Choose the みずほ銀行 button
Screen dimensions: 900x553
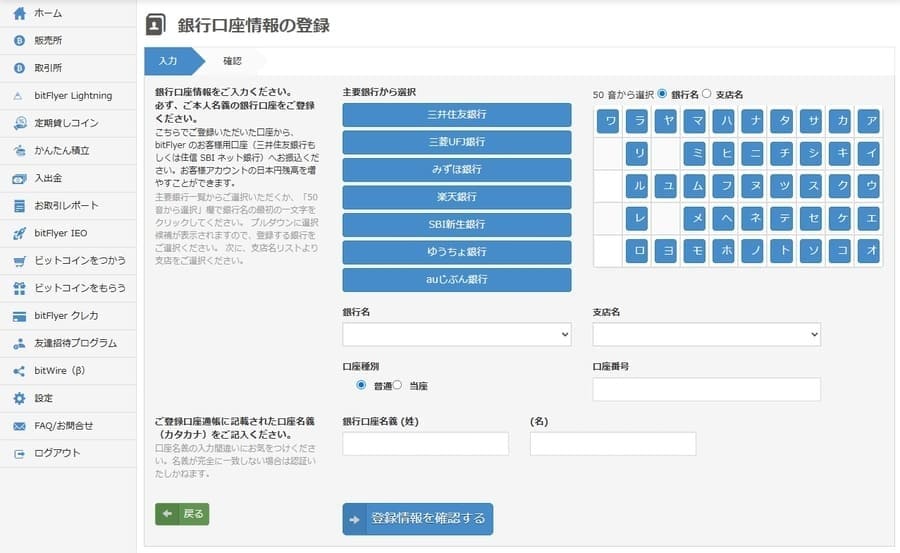457,169
